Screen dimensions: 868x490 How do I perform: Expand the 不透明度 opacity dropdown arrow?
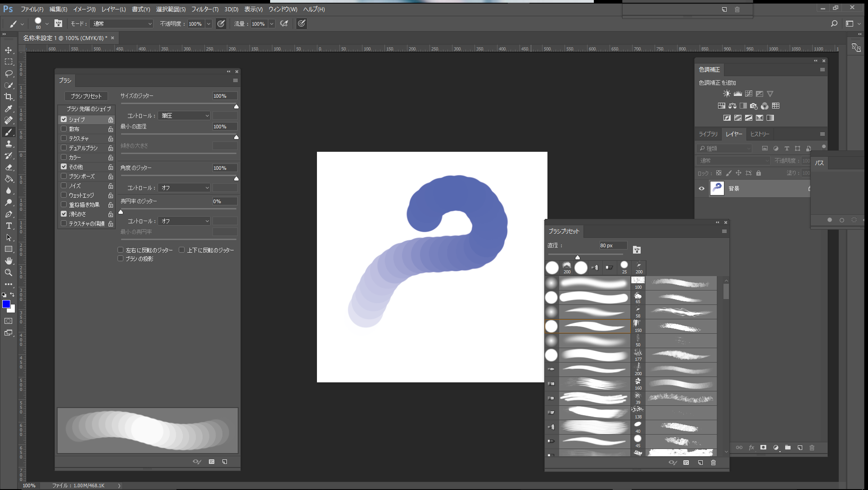(x=208, y=24)
